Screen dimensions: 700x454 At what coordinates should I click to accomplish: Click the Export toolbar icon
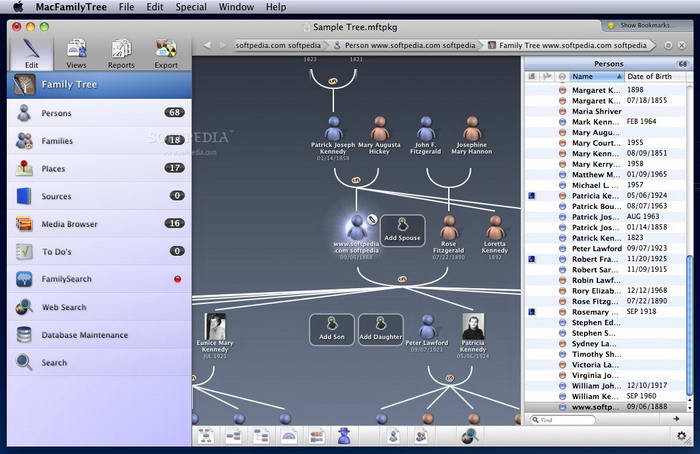(166, 51)
